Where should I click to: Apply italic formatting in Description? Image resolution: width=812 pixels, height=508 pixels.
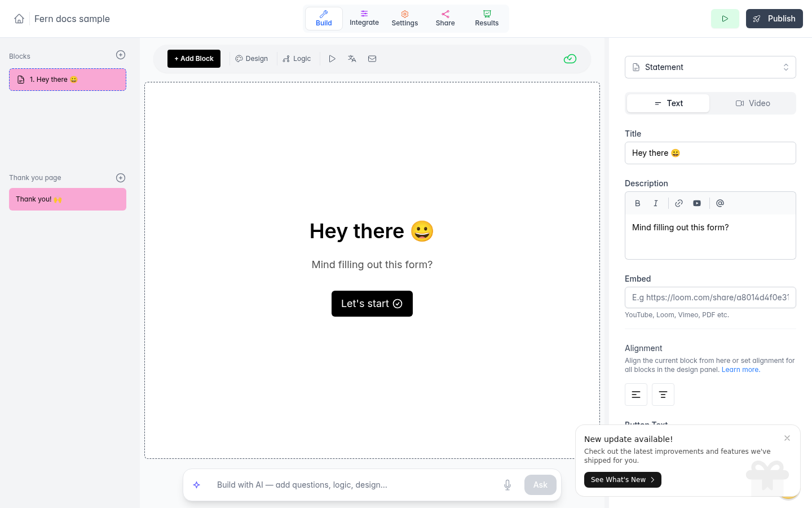[656, 203]
